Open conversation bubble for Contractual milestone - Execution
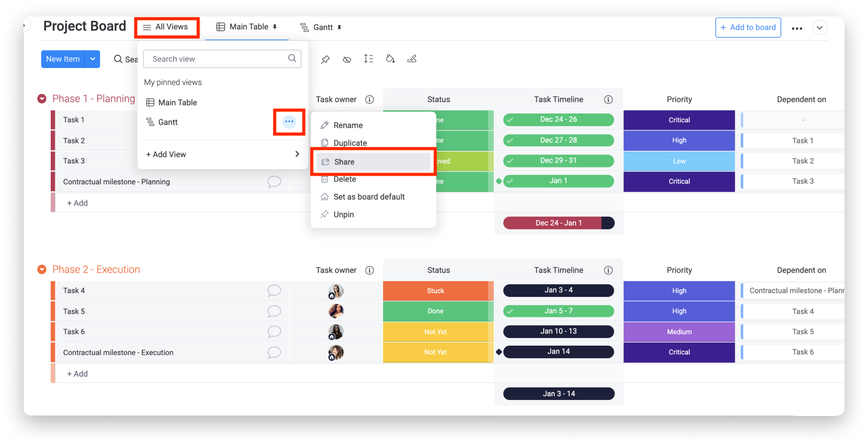This screenshot has height=446, width=868. 274,353
